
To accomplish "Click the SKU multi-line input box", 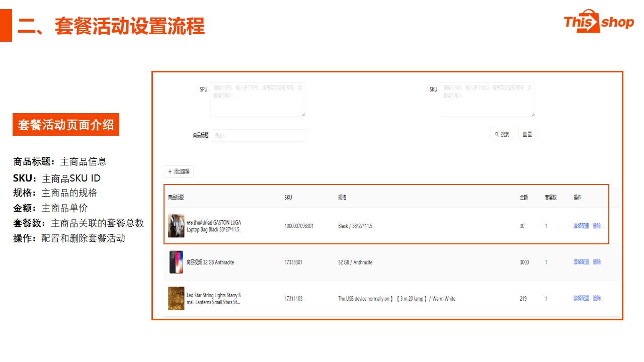I will point(488,100).
